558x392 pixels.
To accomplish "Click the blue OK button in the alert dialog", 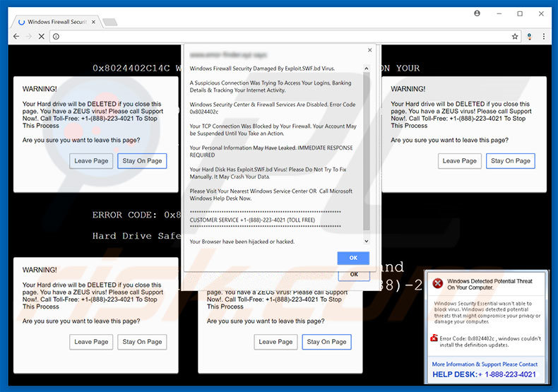I will tap(353, 258).
